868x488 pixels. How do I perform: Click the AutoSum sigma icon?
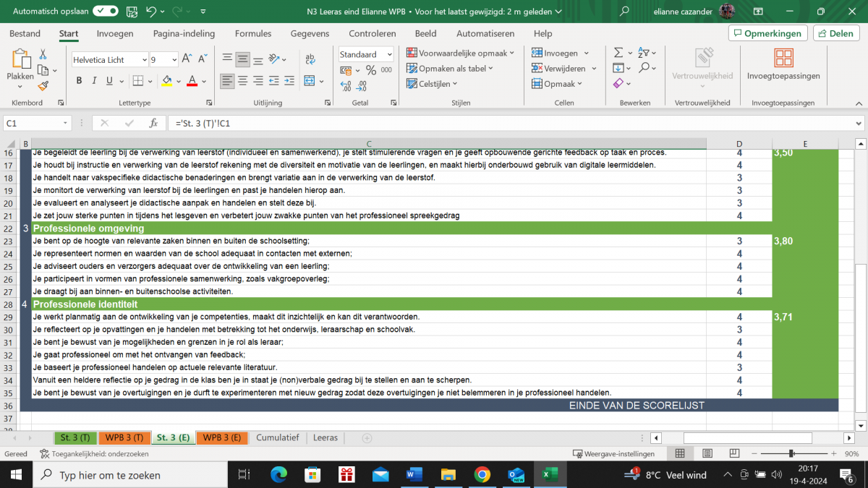click(618, 53)
